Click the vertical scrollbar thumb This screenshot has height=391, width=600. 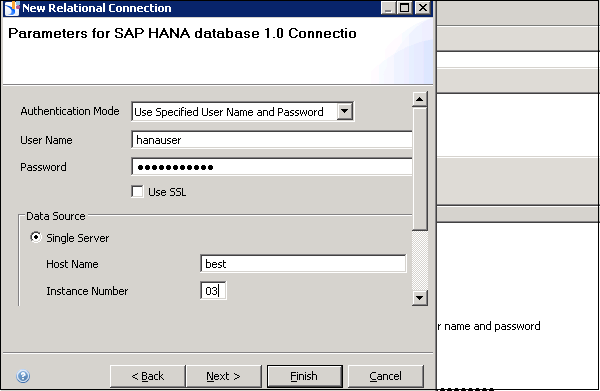click(x=420, y=169)
